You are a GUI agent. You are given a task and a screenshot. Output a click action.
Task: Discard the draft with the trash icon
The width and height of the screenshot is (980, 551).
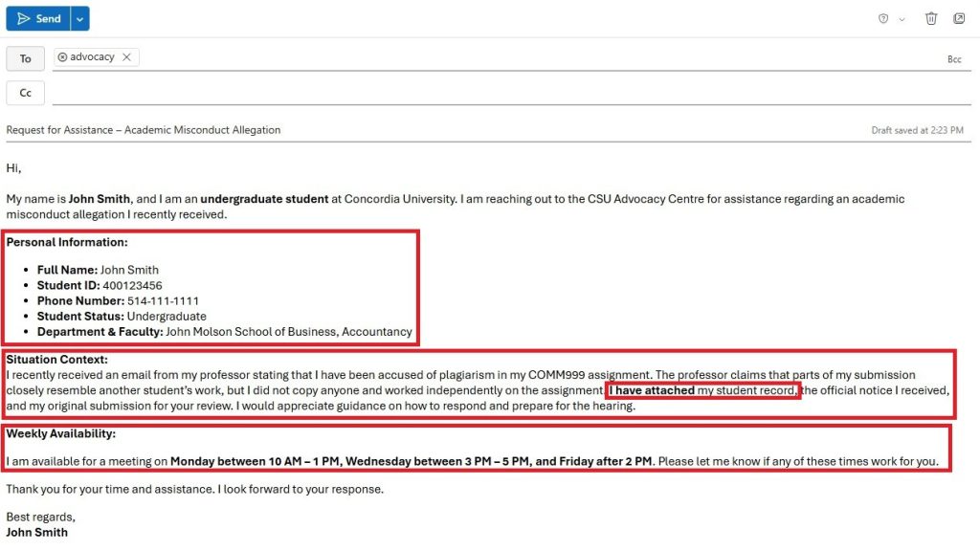pos(931,19)
